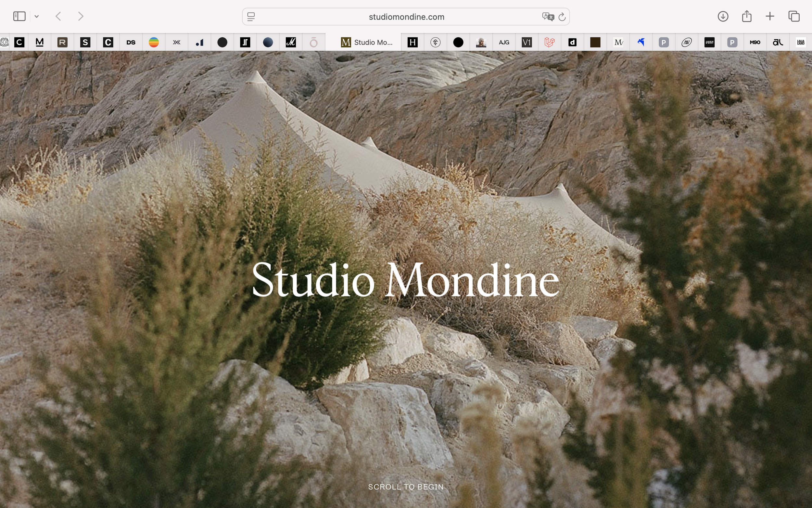The width and height of the screenshot is (812, 508).
Task: Click the Studio Mondine title heading
Action: 405,280
